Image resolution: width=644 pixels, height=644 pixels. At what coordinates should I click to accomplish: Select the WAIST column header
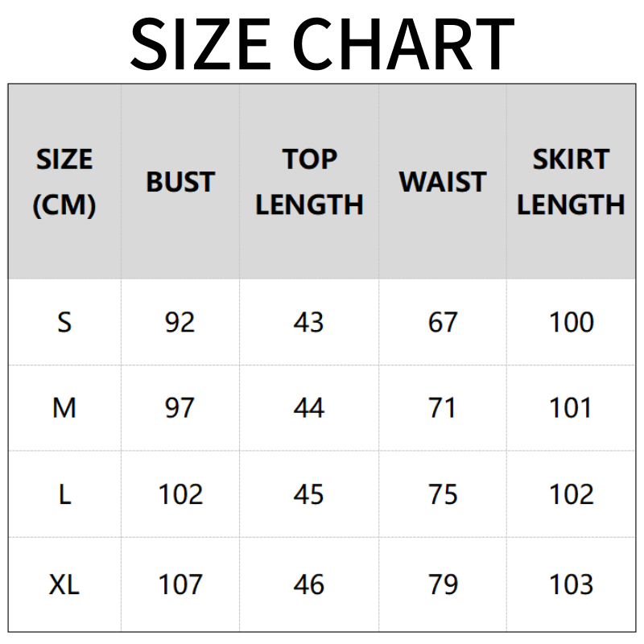tap(443, 182)
